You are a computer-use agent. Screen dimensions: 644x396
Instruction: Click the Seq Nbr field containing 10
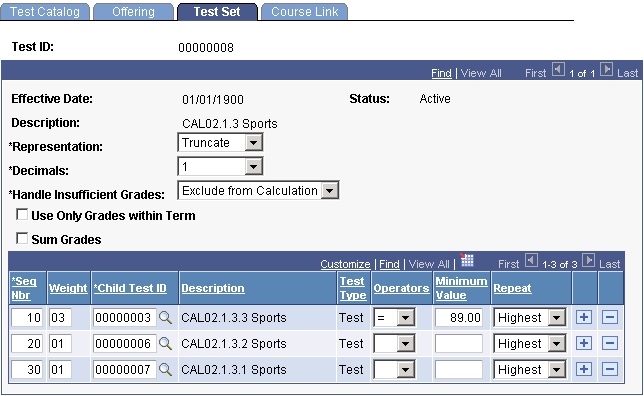tap(27, 318)
